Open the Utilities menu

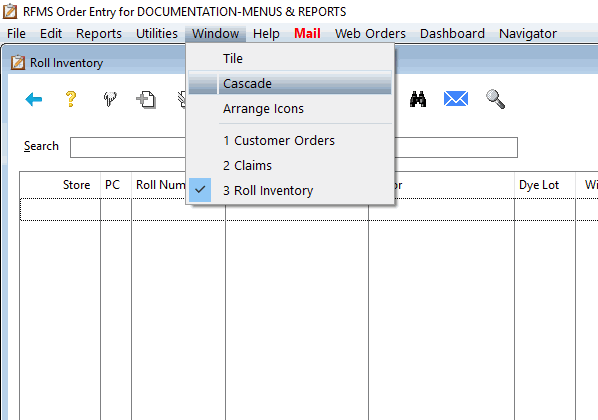click(x=157, y=34)
